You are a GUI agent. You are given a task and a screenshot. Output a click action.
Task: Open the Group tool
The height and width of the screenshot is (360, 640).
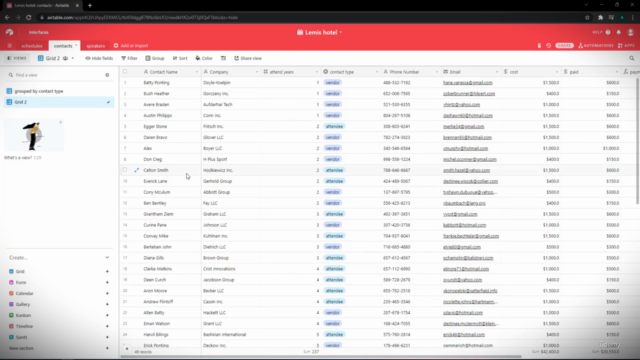coord(155,58)
